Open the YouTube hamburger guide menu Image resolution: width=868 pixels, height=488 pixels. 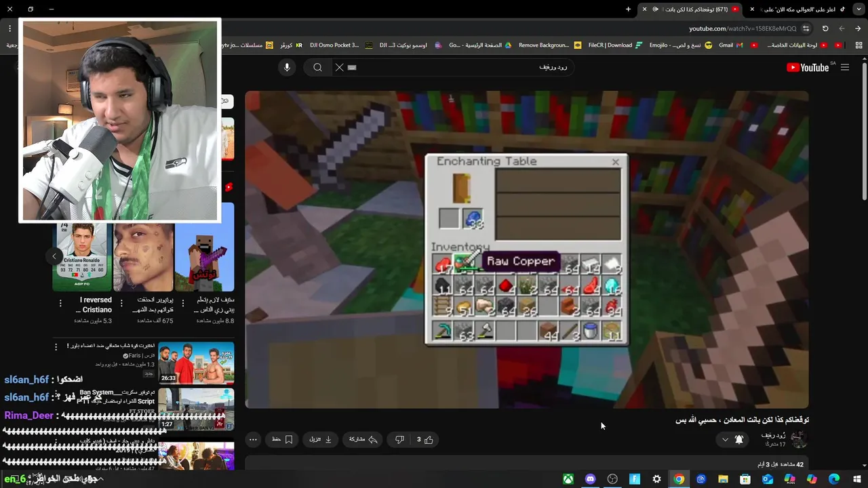tap(845, 67)
